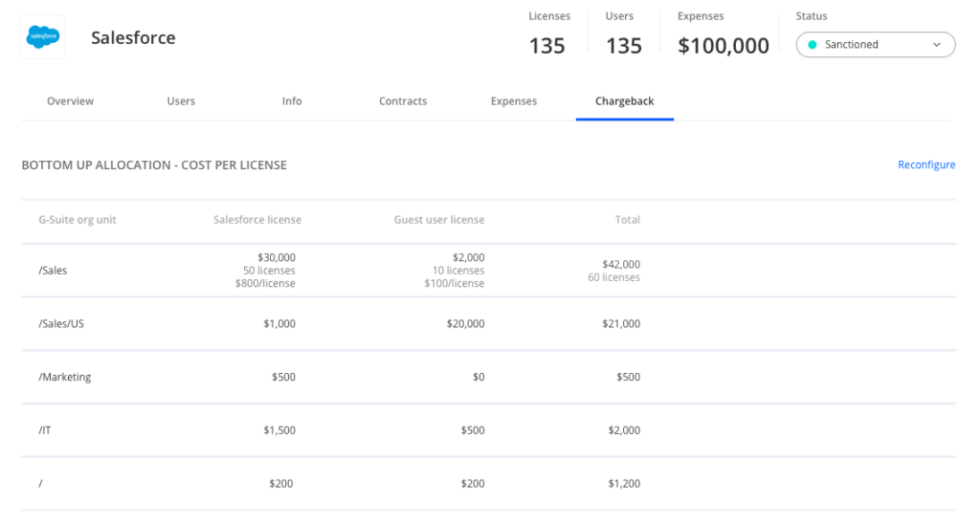The image size is (980, 526).
Task: Click the Salesforce cloud logo icon
Action: pos(42,37)
